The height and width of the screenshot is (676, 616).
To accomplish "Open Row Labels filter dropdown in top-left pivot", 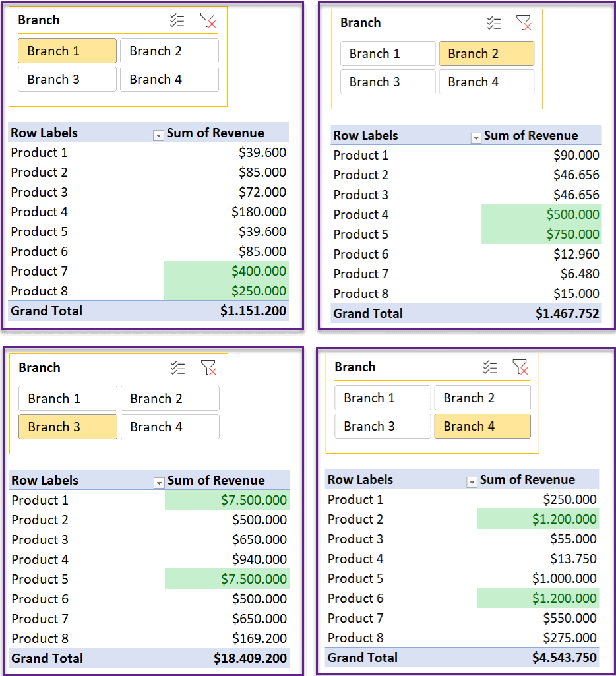I will click(159, 135).
